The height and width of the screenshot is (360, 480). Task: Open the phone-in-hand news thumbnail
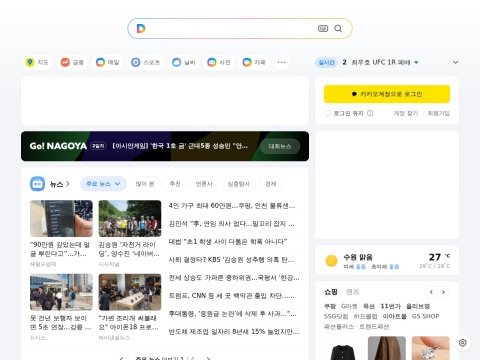click(x=61, y=219)
